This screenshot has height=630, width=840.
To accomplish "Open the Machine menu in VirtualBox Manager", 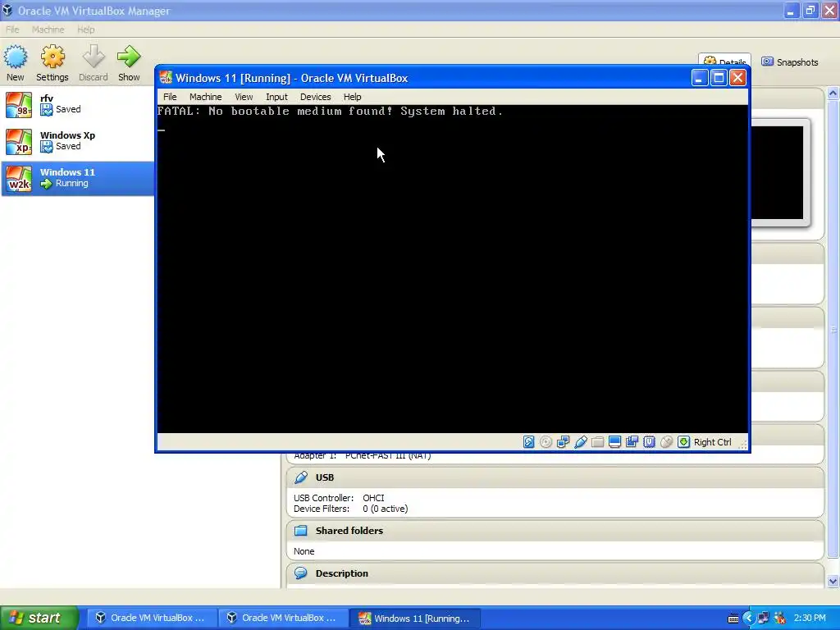I will (48, 30).
